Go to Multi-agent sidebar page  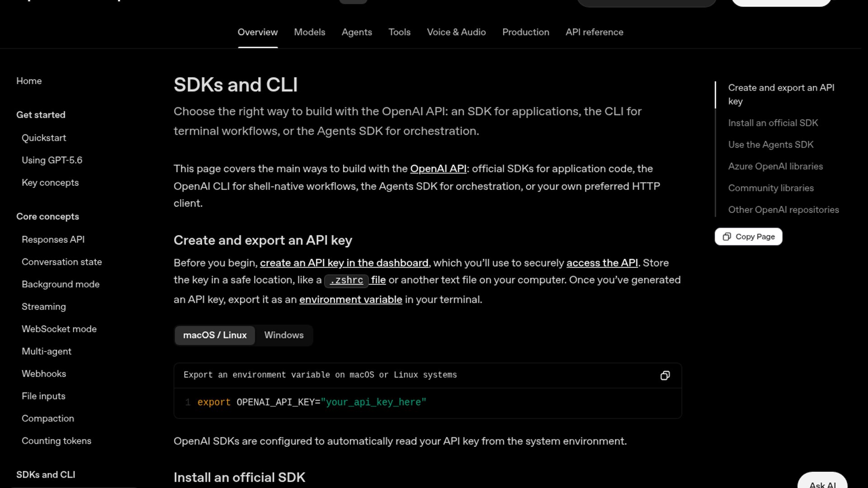click(47, 352)
